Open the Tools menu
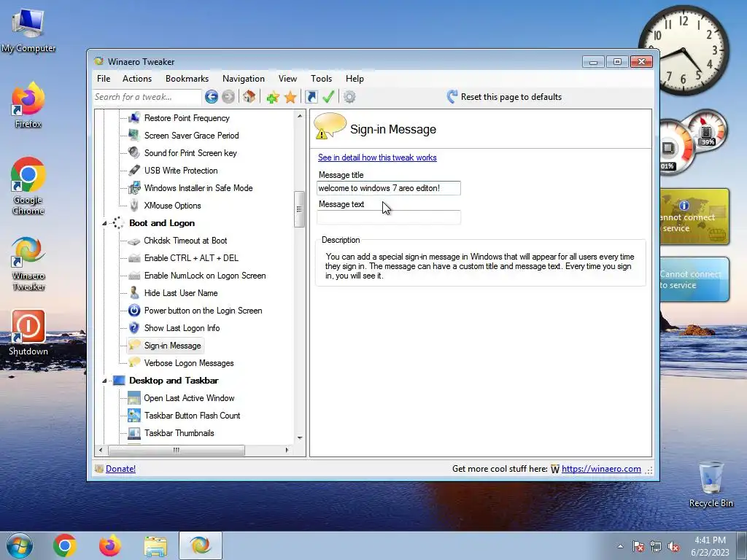The height and width of the screenshot is (560, 747). (321, 79)
